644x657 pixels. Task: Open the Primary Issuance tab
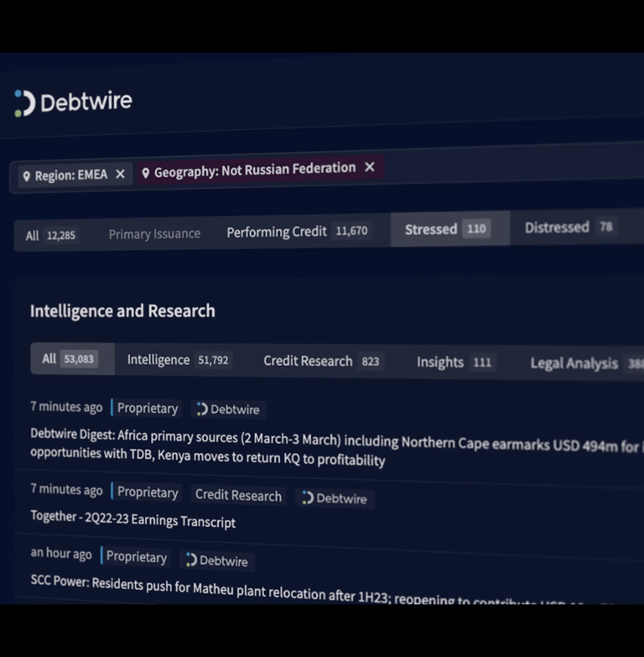tap(154, 233)
